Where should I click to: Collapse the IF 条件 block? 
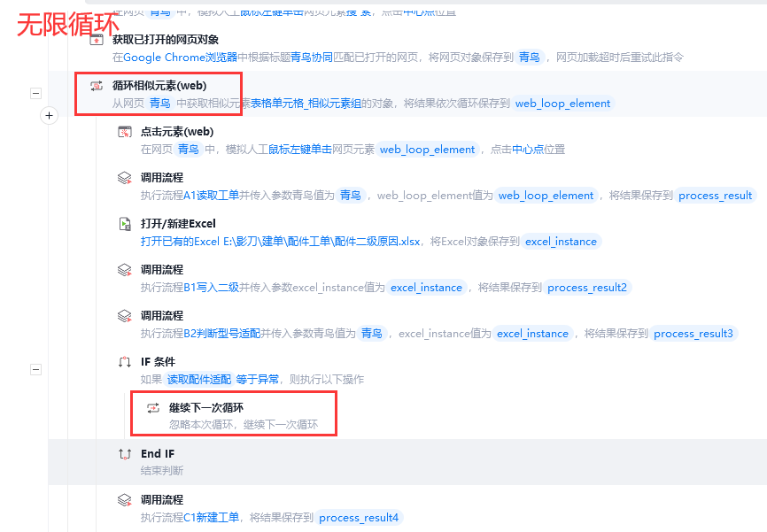click(35, 369)
